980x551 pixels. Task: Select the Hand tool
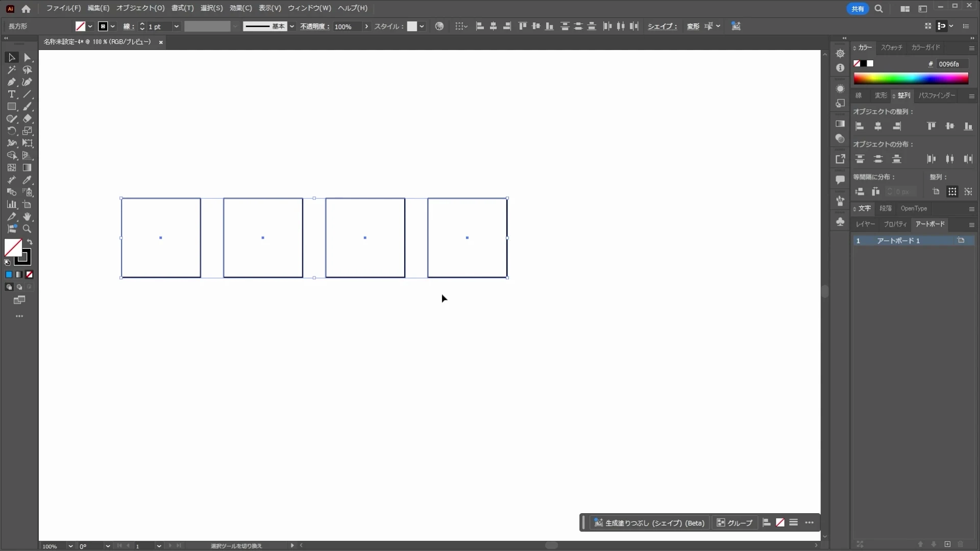[x=28, y=217]
